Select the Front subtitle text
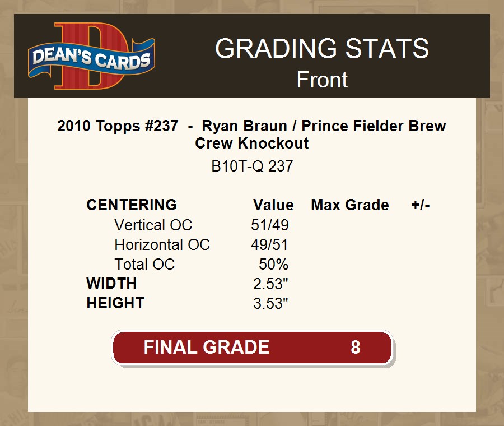This screenshot has height=426, width=504. (322, 80)
